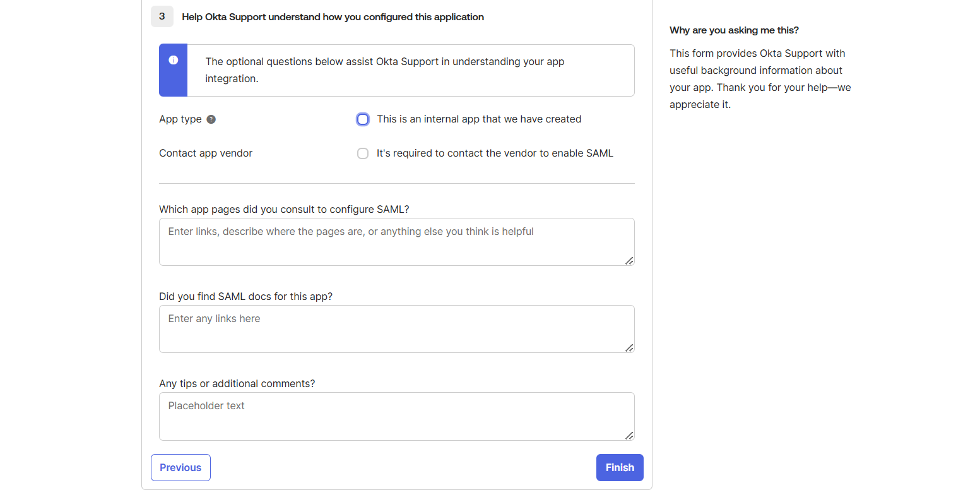Image resolution: width=980 pixels, height=490 pixels.
Task: Click the step 3 number badge
Action: tap(162, 16)
